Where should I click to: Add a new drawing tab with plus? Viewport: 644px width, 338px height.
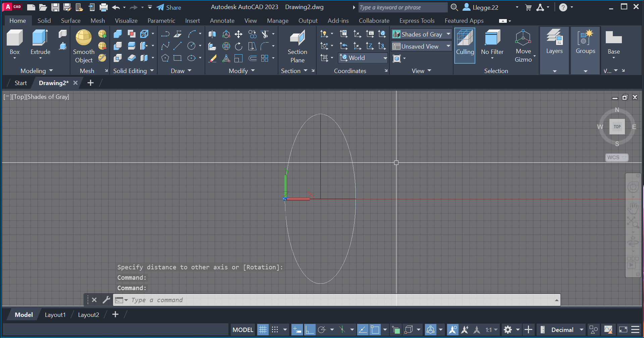tap(91, 83)
